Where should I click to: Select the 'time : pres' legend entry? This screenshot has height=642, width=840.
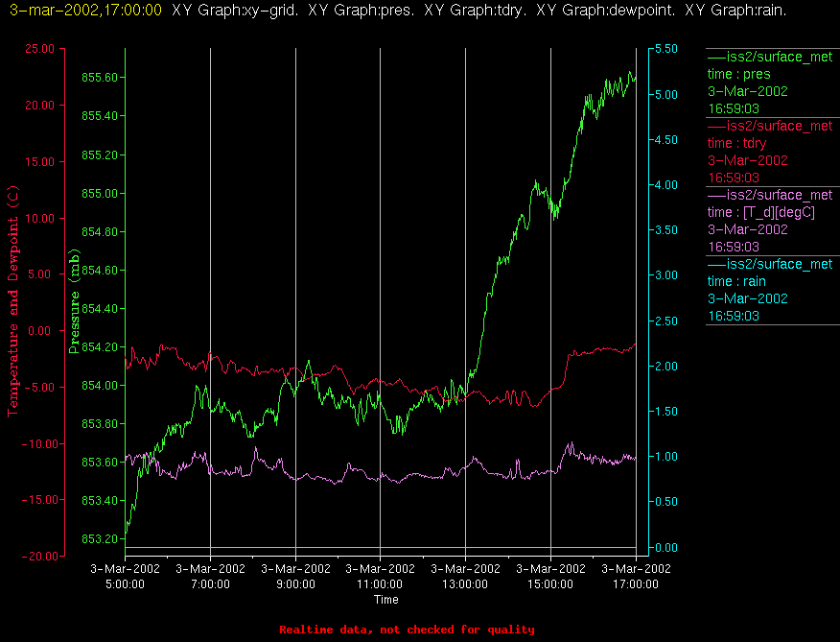click(738, 74)
